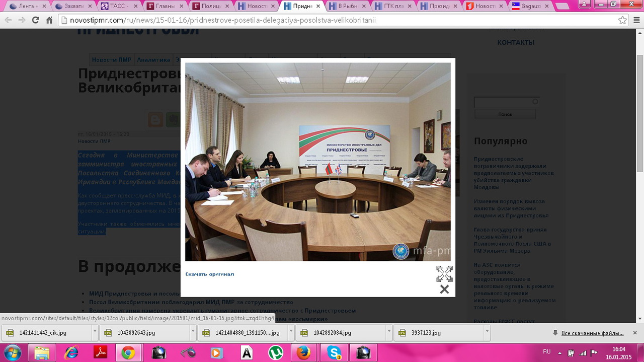Image resolution: width=644 pixels, height=362 pixels.
Task: Open 'На АЗС появится оборудование' article
Action: pyautogui.click(x=514, y=286)
